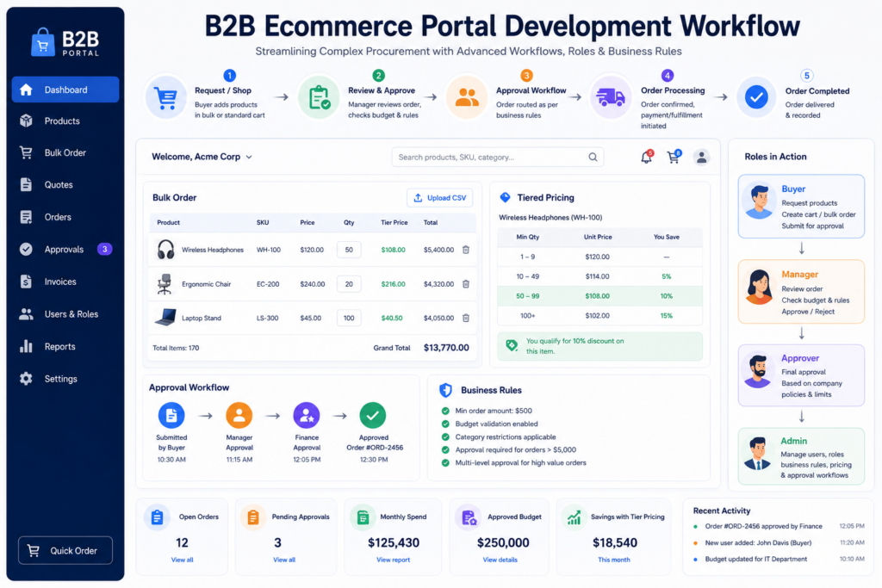The image size is (882, 588).
Task: Click the 10 – 49 pricing tier row
Action: [x=599, y=276]
